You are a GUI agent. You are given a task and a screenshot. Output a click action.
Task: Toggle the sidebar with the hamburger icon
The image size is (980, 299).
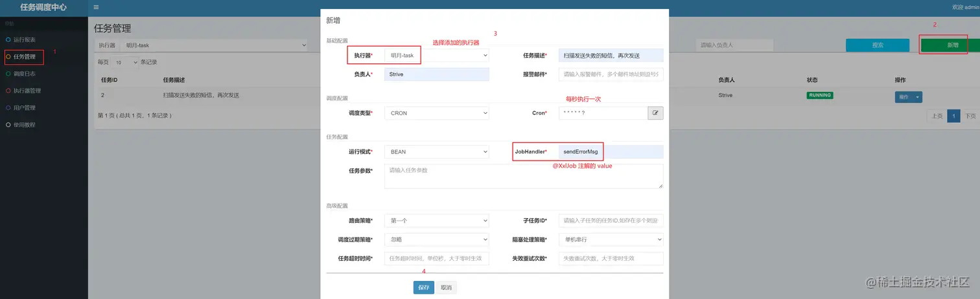tap(97, 7)
